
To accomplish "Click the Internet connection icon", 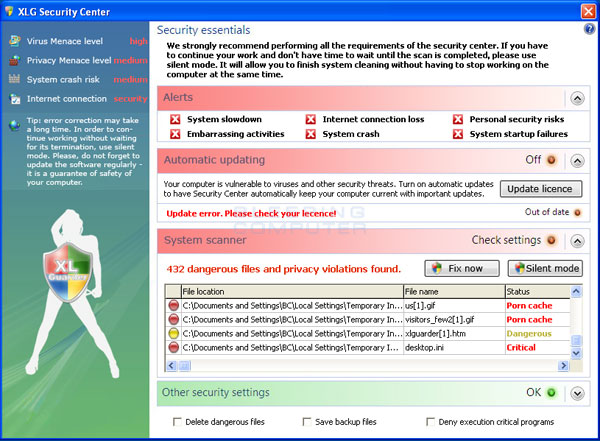I will click(x=15, y=99).
